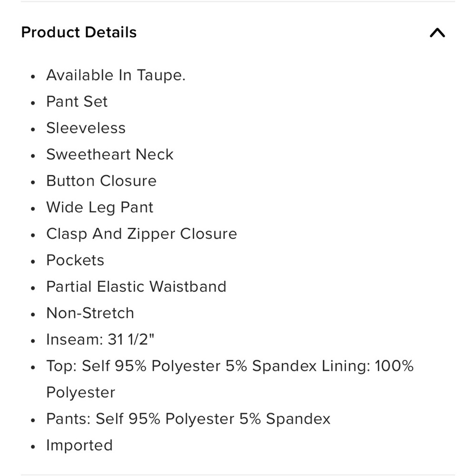Click the 'Non-Stretch' detail

pos(90,313)
